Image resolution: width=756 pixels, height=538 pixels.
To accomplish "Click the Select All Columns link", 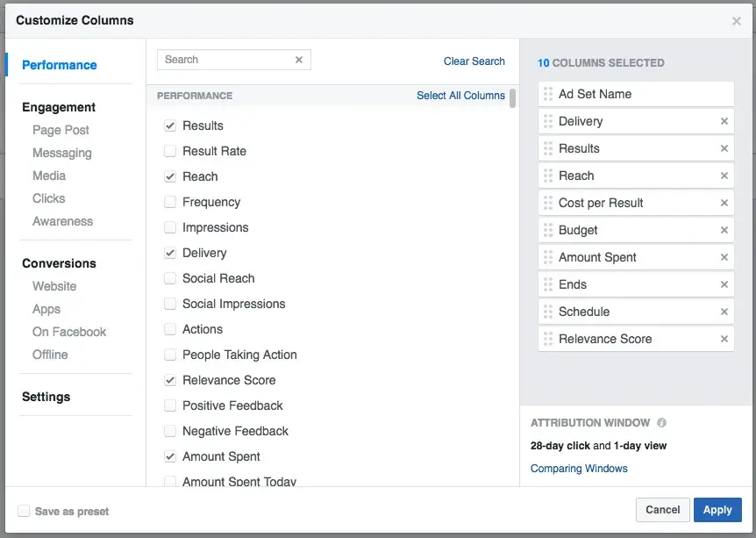I will coord(460,96).
